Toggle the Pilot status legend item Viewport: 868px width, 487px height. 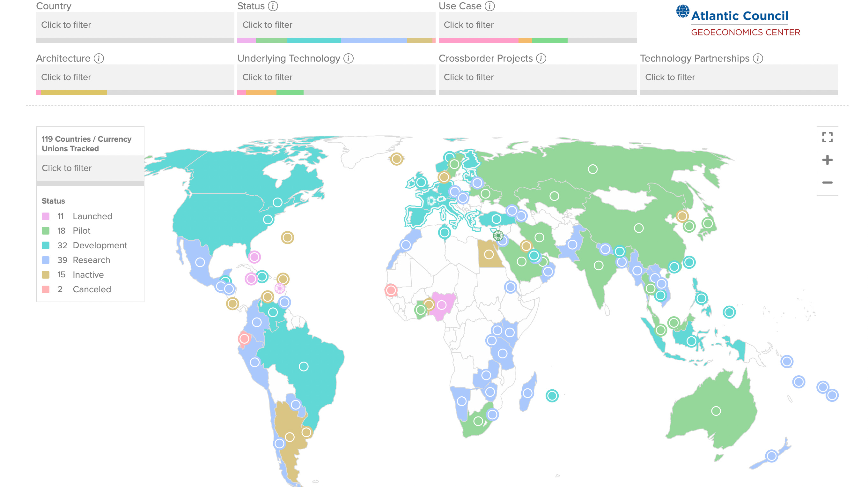(81, 231)
